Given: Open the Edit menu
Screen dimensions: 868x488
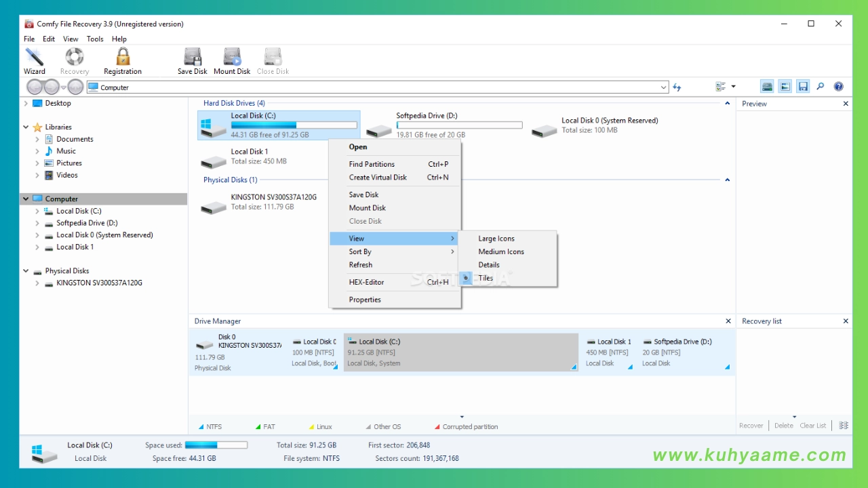Looking at the screenshot, I should point(49,39).
